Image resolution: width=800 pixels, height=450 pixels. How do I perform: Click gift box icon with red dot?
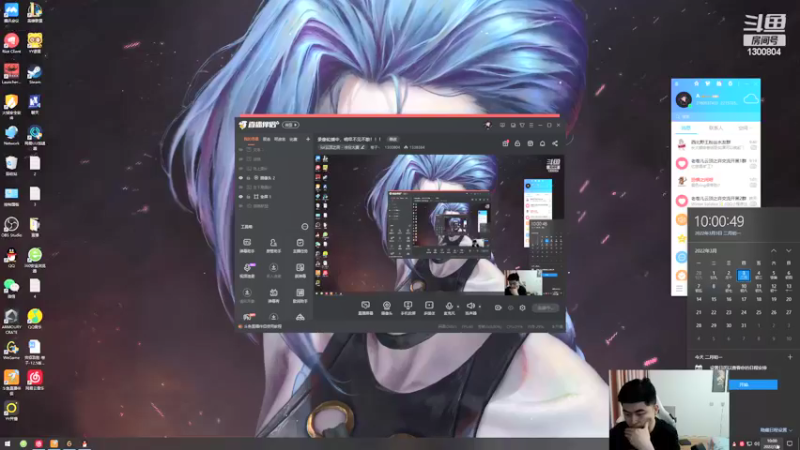click(505, 143)
